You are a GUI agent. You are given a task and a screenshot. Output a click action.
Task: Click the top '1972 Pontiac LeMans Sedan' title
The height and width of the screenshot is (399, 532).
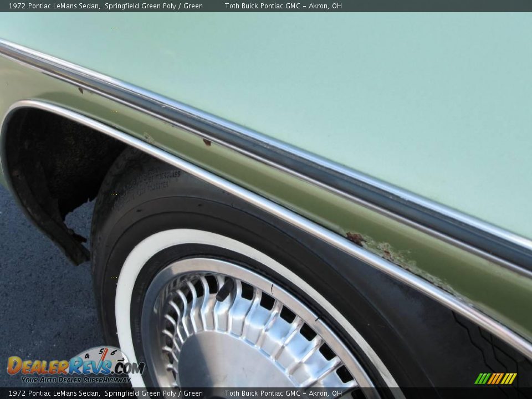pos(54,6)
